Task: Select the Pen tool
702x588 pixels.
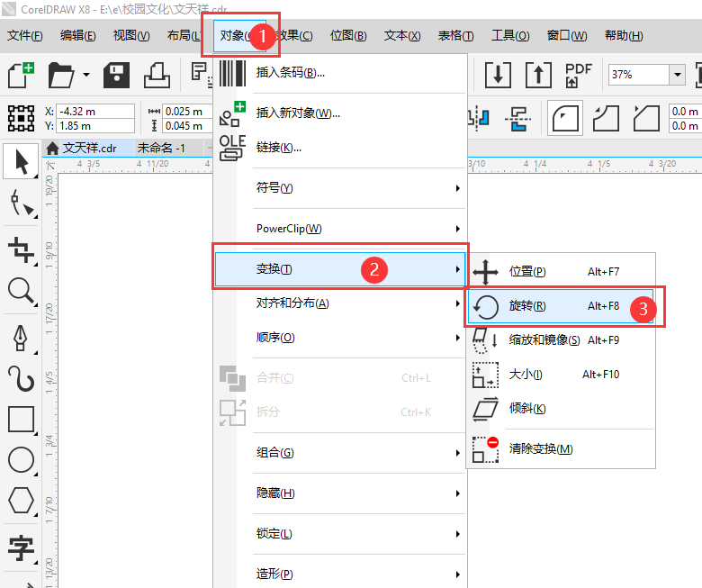Action: click(x=21, y=338)
